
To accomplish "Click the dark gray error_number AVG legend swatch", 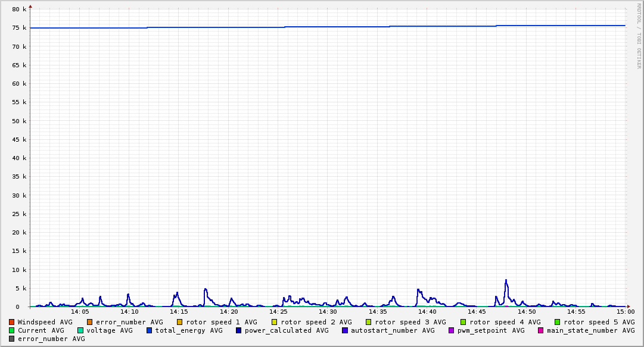I will pos(12,339).
